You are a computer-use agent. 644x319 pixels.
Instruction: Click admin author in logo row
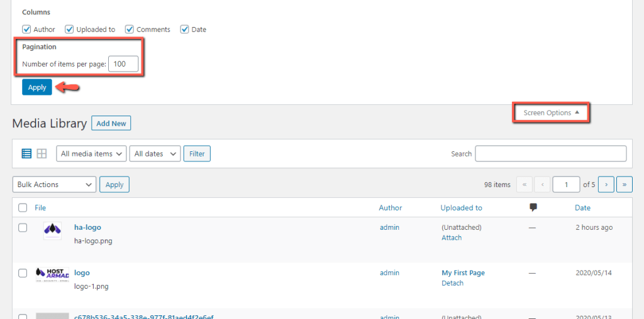[389, 273]
